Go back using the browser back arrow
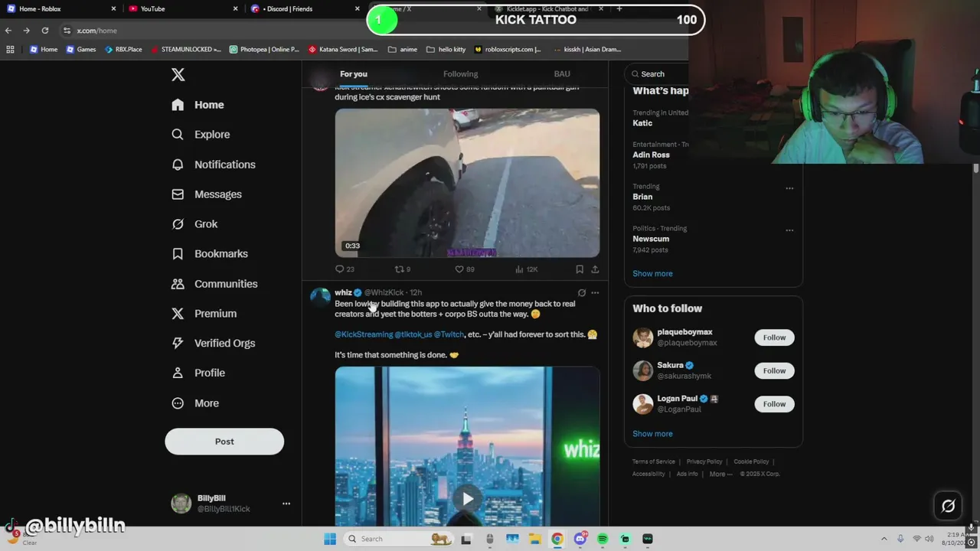The image size is (980, 551). tap(8, 31)
